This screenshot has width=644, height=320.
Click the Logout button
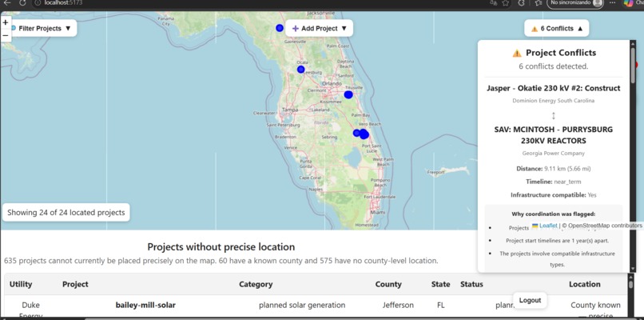coord(530,300)
